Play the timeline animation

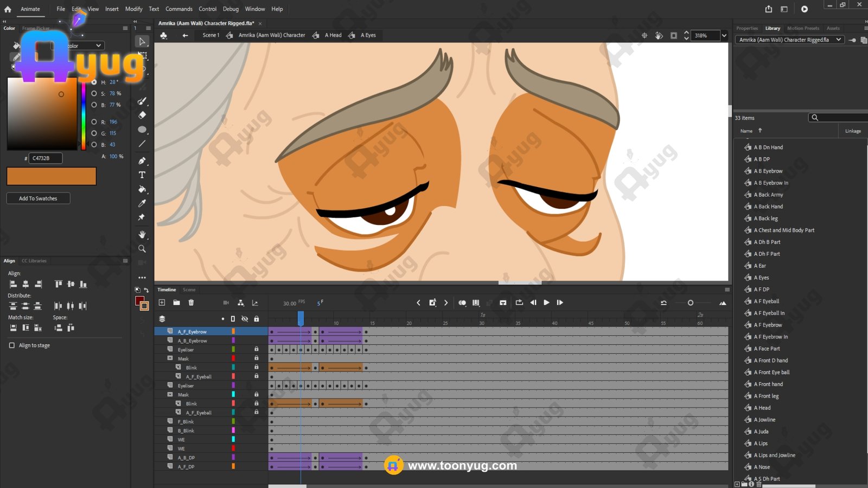[546, 303]
